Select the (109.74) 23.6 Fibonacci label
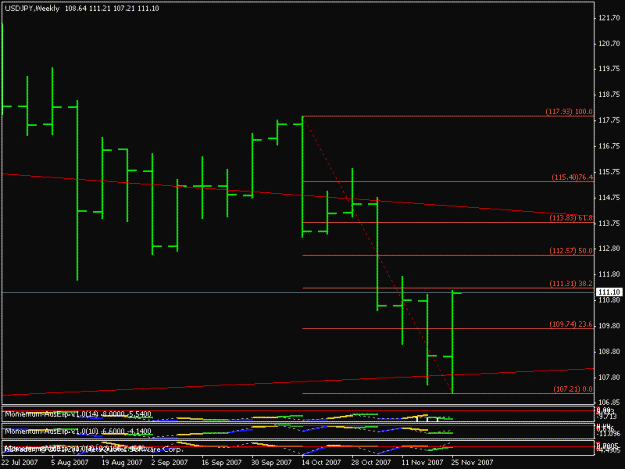 (571, 324)
